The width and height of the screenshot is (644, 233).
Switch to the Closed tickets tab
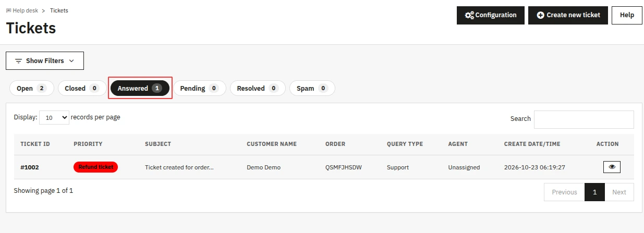point(82,88)
